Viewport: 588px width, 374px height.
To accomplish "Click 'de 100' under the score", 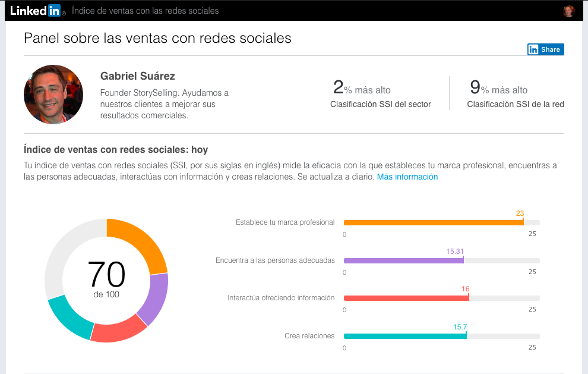I will 106,294.
